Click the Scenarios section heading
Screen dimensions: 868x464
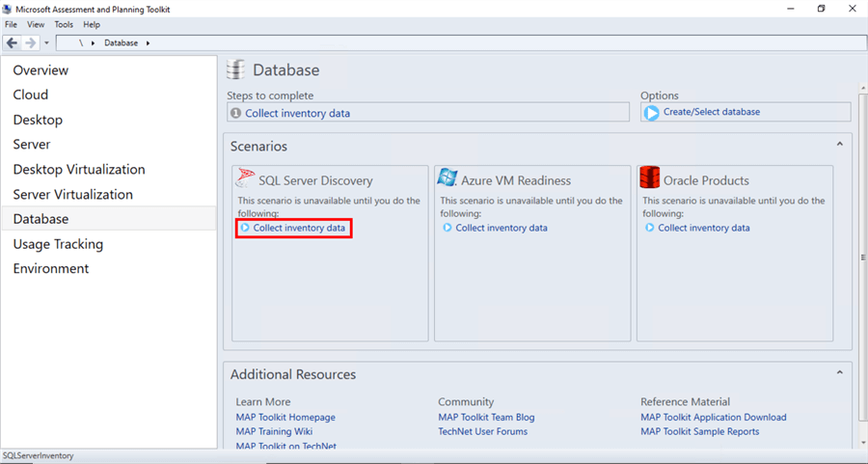tap(258, 147)
